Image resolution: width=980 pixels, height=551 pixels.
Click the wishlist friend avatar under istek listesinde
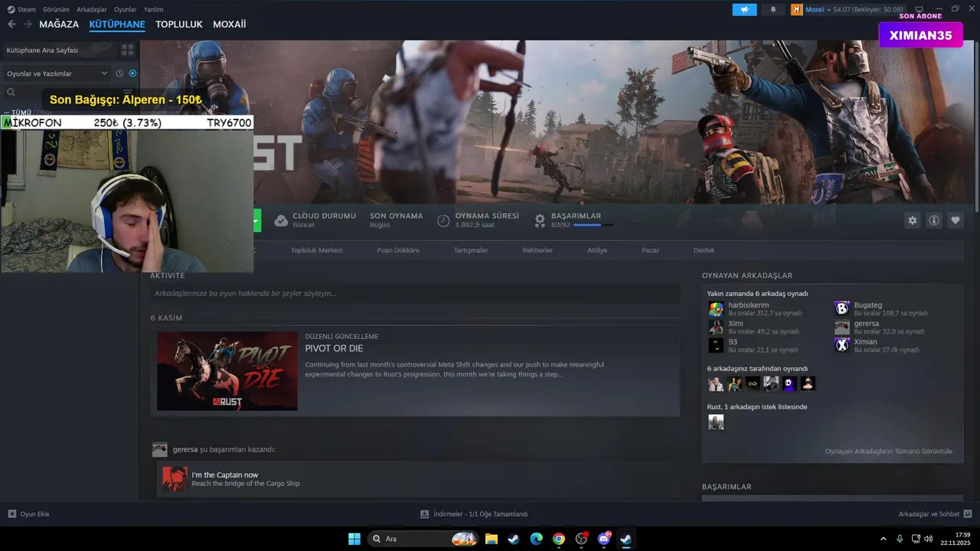(x=716, y=422)
